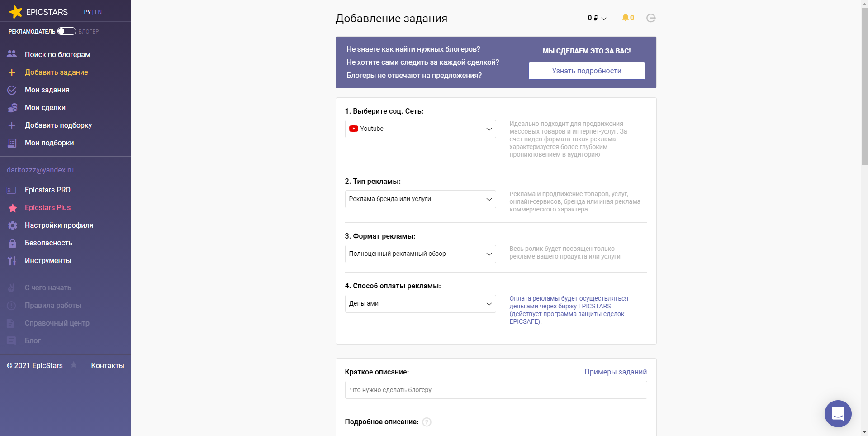Go to Добавить подборку
Viewport: 868px width, 436px height.
click(x=58, y=125)
